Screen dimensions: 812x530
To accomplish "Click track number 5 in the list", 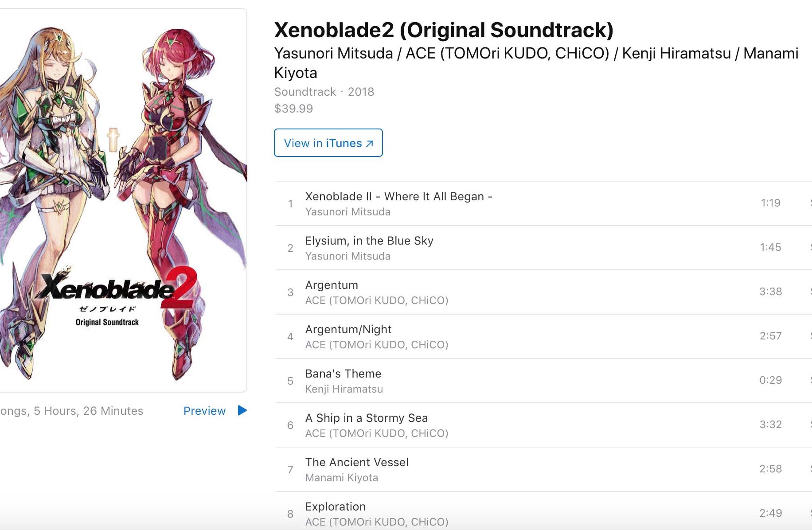I will pyautogui.click(x=290, y=381).
